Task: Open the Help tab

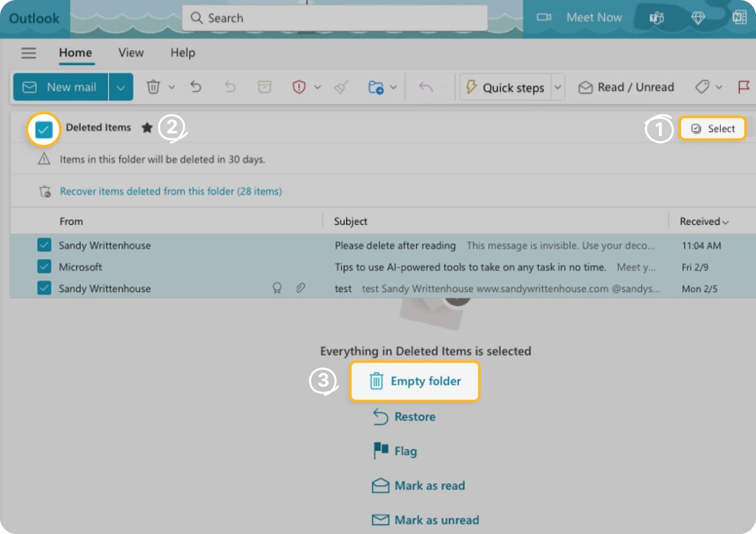Action: 182,53
